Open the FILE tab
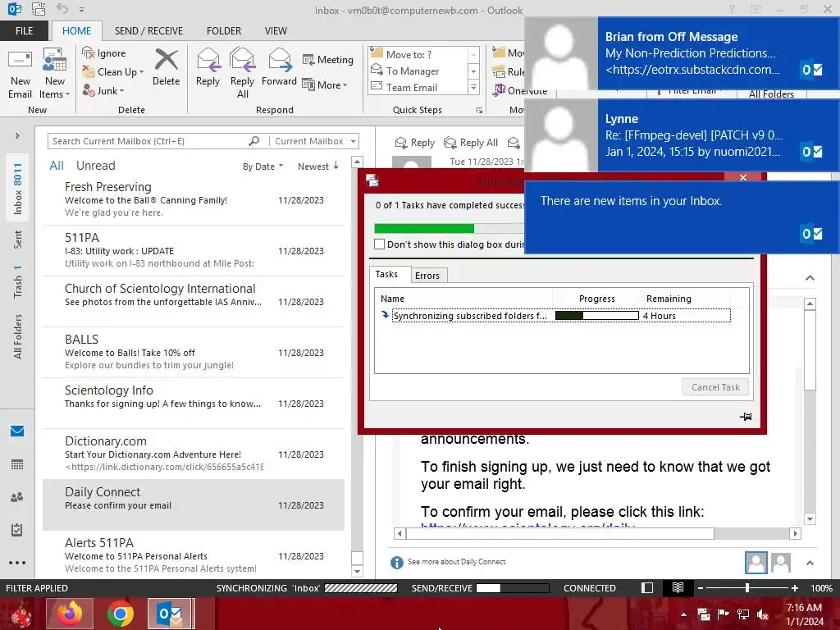 tap(24, 30)
